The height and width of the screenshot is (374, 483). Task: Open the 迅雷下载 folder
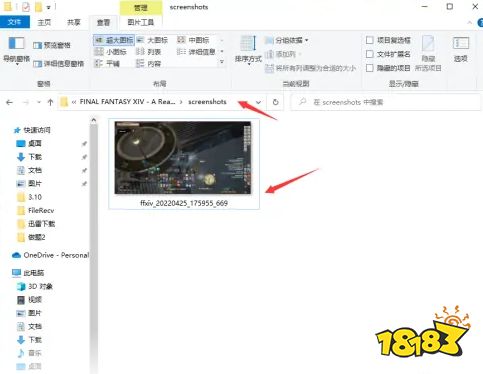(x=36, y=224)
